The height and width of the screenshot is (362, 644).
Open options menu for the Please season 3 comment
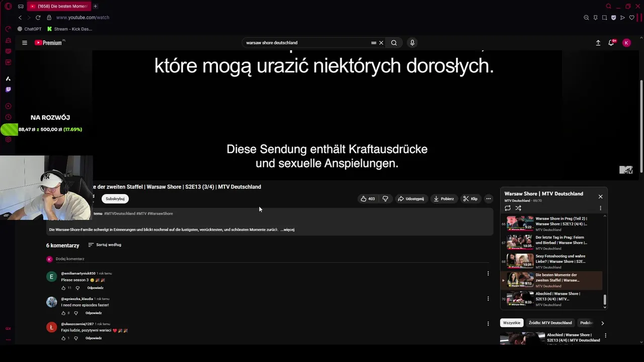[x=488, y=274]
